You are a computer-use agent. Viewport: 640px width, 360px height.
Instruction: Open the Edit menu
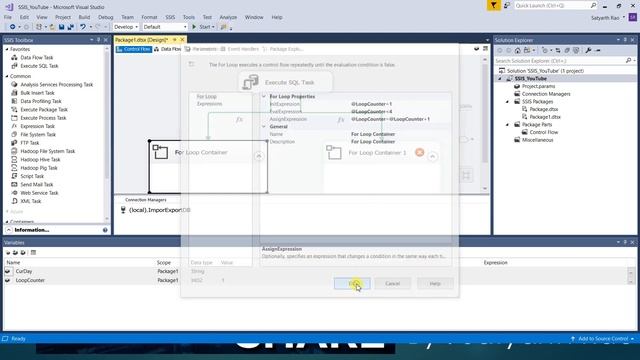24,17
